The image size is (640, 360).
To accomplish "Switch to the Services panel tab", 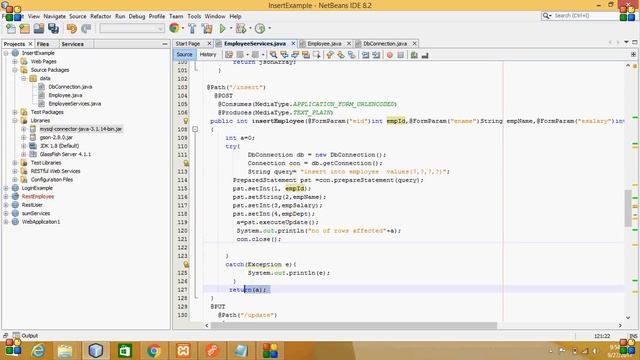I will point(73,44).
